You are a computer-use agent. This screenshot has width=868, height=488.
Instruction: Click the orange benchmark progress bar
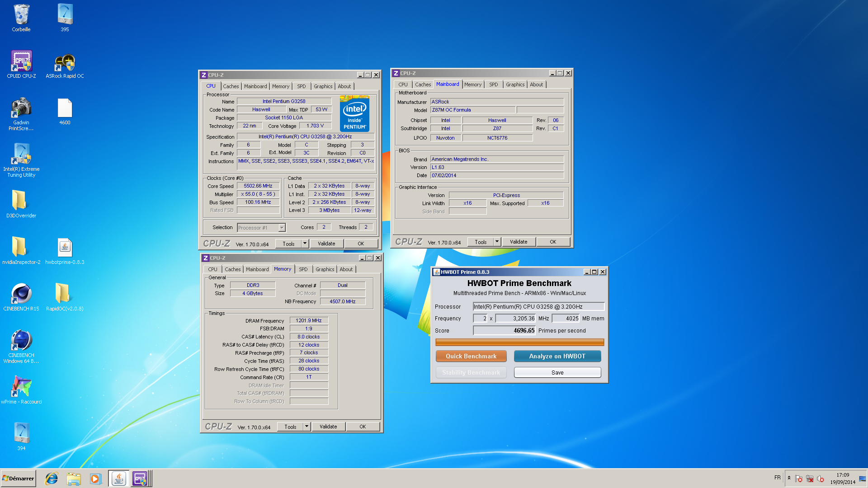(519, 342)
